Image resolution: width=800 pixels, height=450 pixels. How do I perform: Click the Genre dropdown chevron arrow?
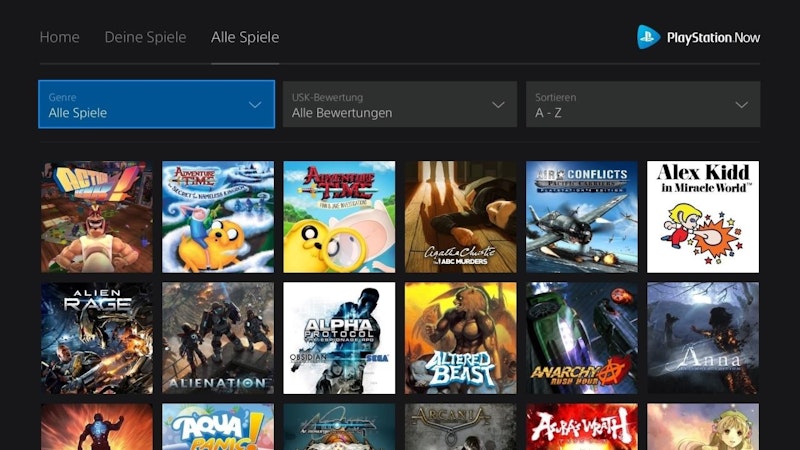[x=255, y=105]
